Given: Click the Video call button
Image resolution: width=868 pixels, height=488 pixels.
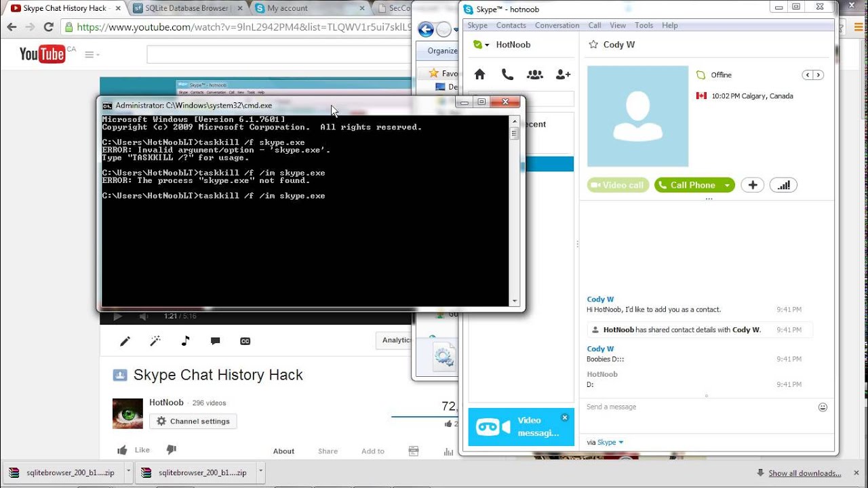Looking at the screenshot, I should click(618, 185).
